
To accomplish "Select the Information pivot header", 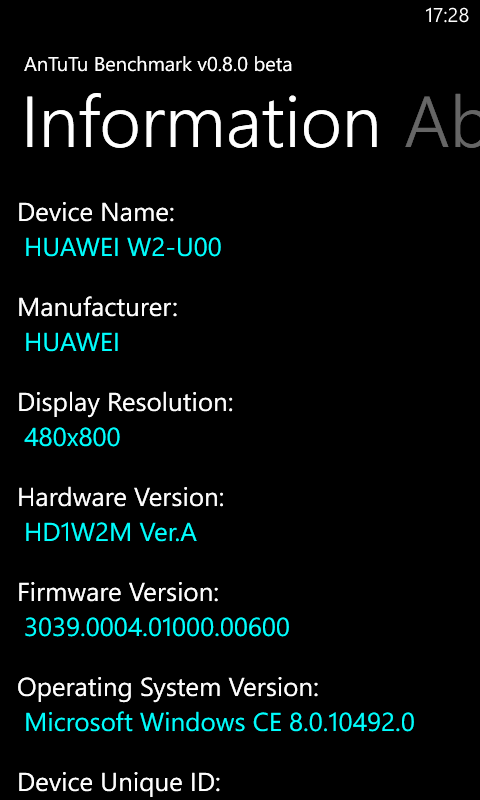I will [201, 121].
